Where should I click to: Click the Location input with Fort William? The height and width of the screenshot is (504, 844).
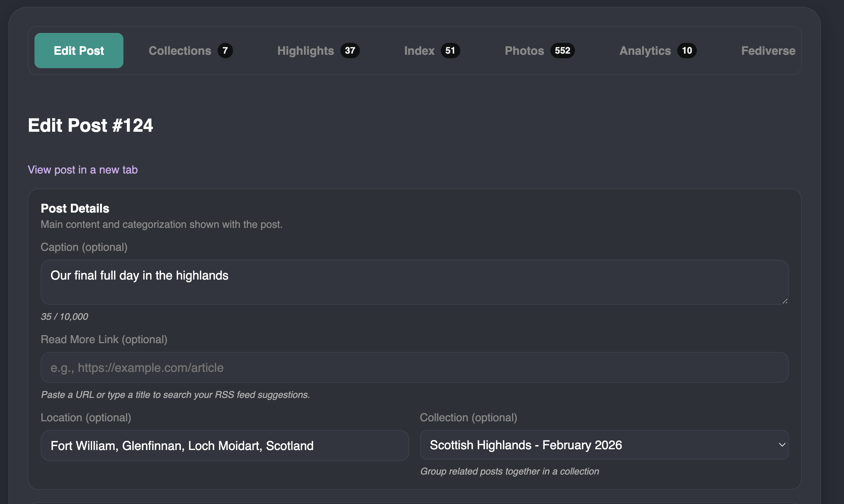point(225,445)
